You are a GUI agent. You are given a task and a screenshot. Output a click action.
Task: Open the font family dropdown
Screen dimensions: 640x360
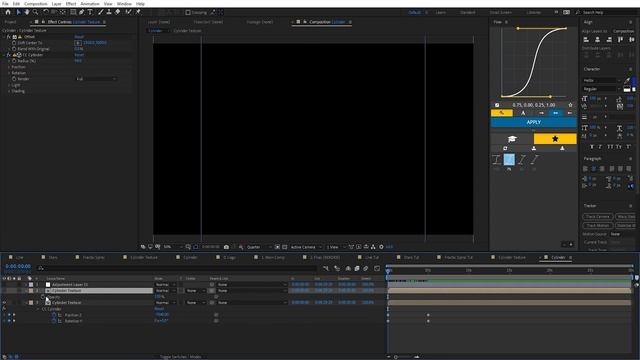pos(601,80)
